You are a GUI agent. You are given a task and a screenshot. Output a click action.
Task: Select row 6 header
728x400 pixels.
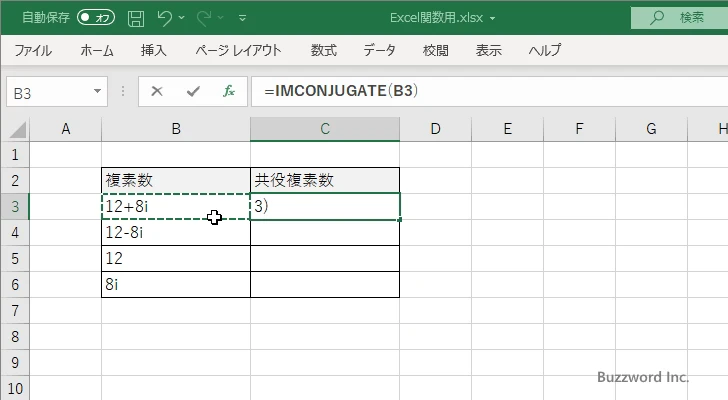coord(15,284)
